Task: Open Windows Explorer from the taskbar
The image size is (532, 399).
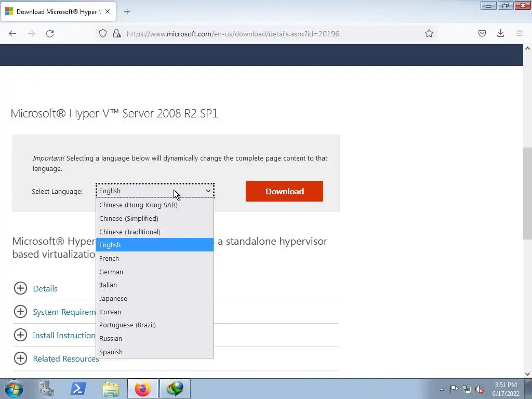Action: (x=111, y=389)
